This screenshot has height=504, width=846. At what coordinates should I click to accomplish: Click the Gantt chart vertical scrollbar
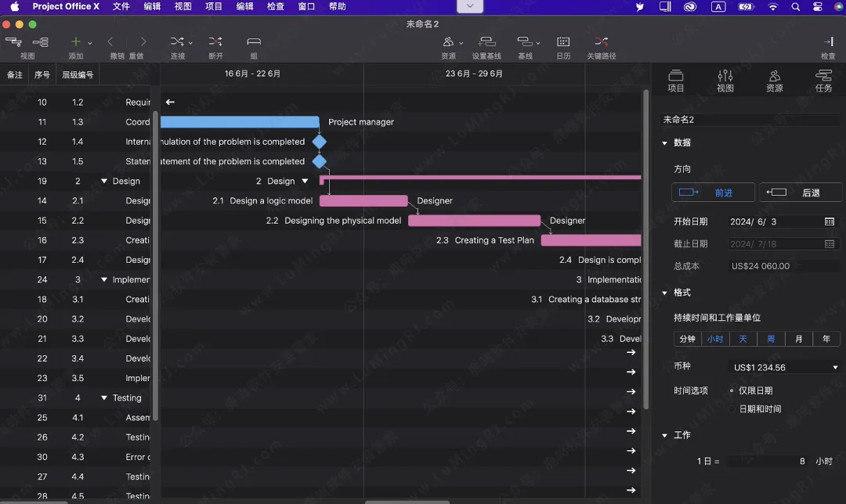coord(645,250)
